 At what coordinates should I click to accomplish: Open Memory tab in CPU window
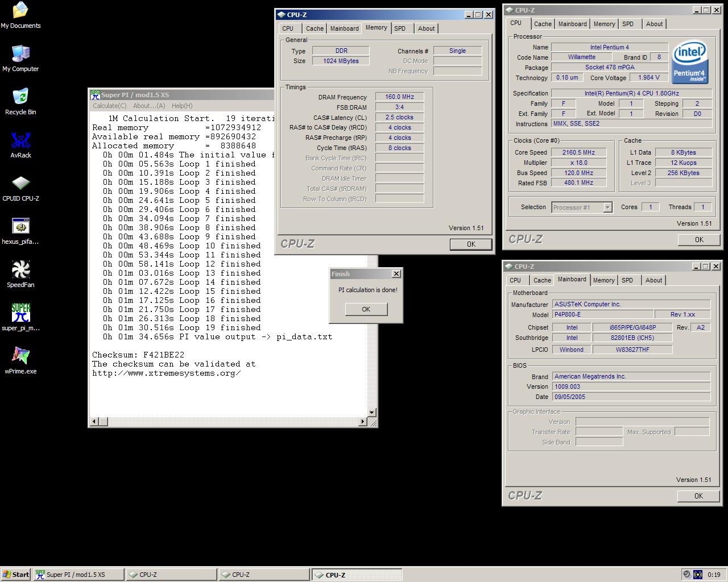click(604, 24)
